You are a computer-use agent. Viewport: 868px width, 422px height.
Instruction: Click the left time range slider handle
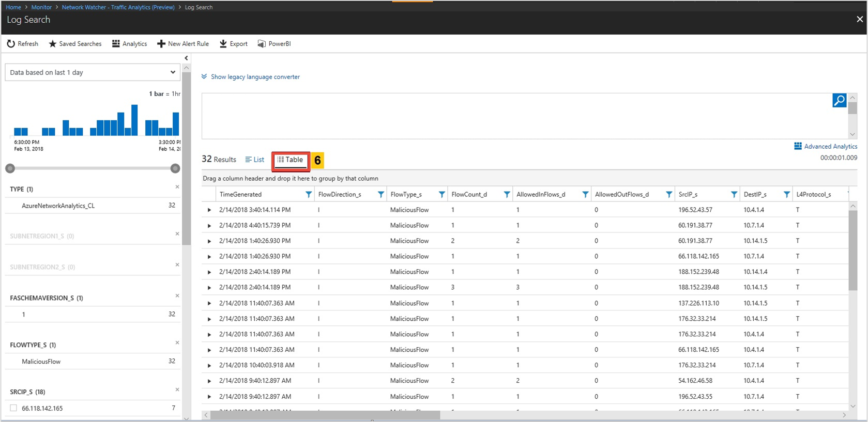(10, 168)
